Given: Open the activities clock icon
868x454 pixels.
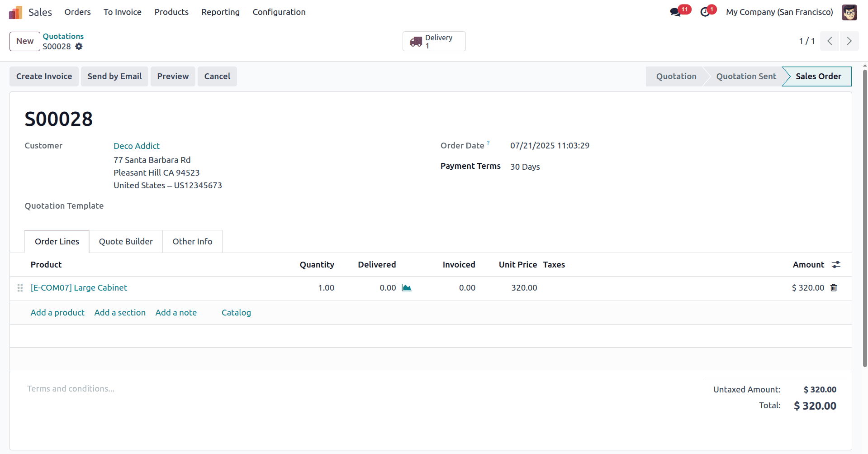Looking at the screenshot, I should pyautogui.click(x=706, y=12).
